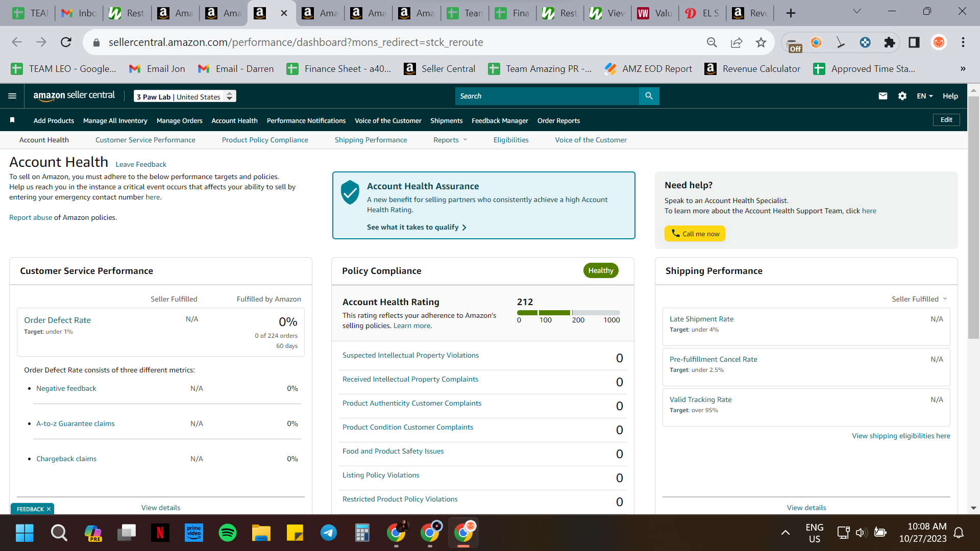980x551 pixels.
Task: Click the Account Health Assurance shield icon
Action: tap(350, 192)
